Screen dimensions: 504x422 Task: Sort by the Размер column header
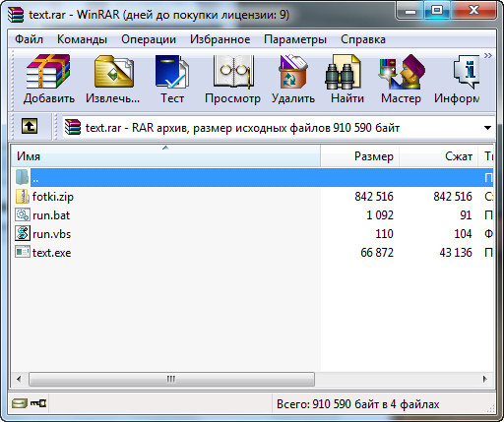point(359,156)
